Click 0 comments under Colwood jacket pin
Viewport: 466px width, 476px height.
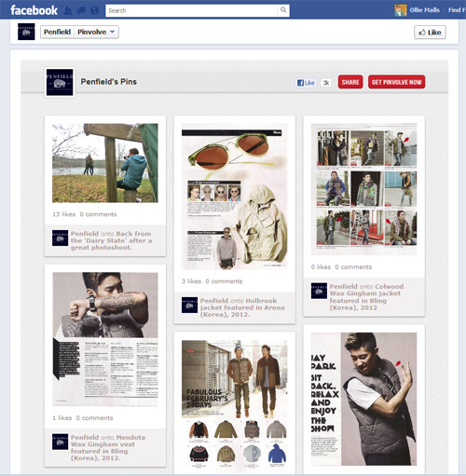[353, 267]
